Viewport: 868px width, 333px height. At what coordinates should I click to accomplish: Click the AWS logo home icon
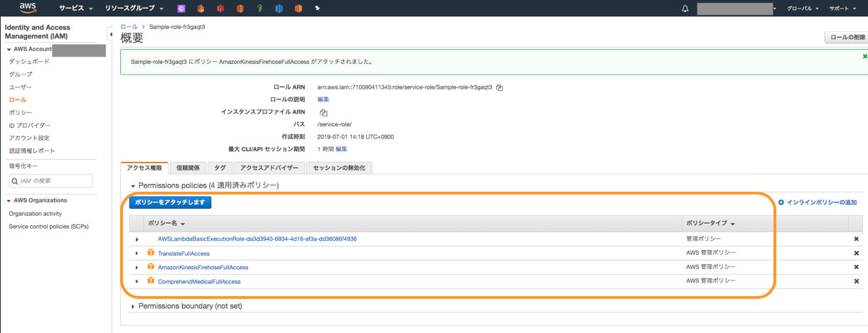(28, 8)
